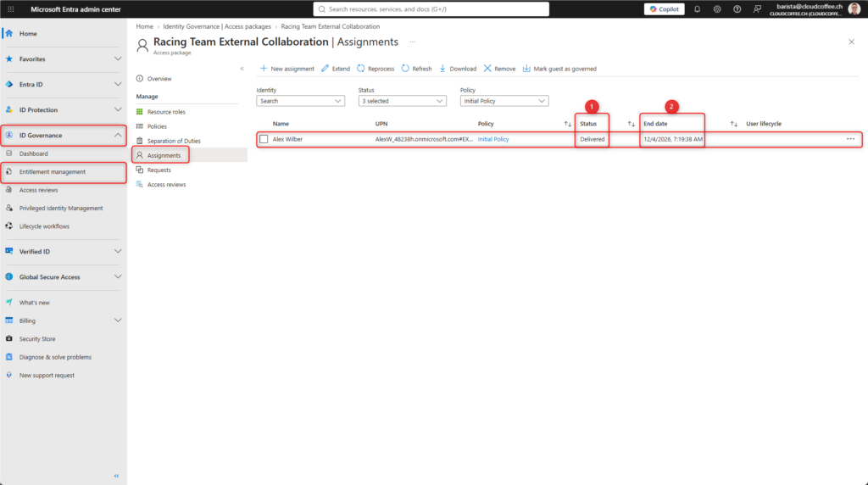The height and width of the screenshot is (485, 868).
Task: Click Identity Governance | Access packages breadcrumb
Action: (x=217, y=26)
